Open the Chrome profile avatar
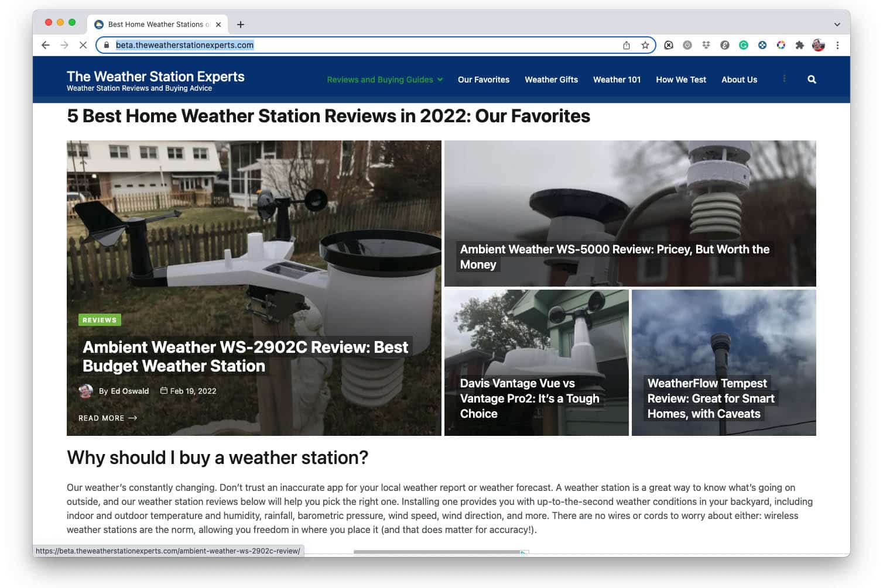This screenshot has height=588, width=883. point(818,45)
